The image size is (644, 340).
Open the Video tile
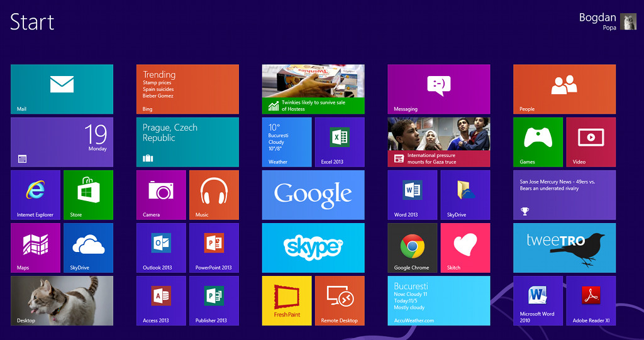[591, 142]
